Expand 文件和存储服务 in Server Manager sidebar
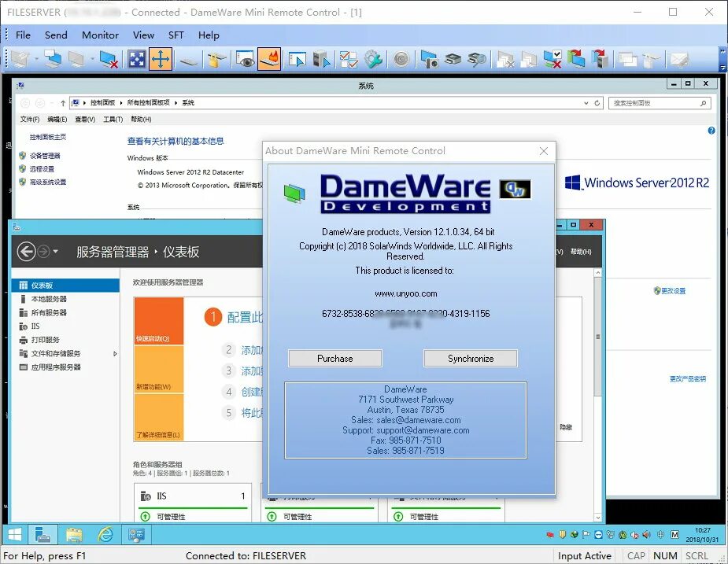Screen dimensions: 728x564 point(115,353)
